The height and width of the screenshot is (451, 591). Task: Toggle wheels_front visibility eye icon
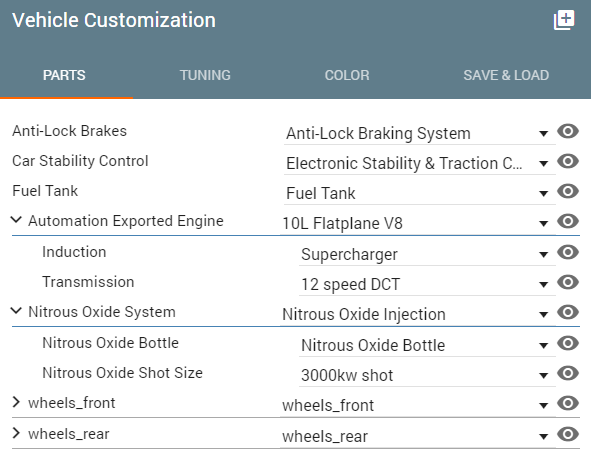[568, 404]
